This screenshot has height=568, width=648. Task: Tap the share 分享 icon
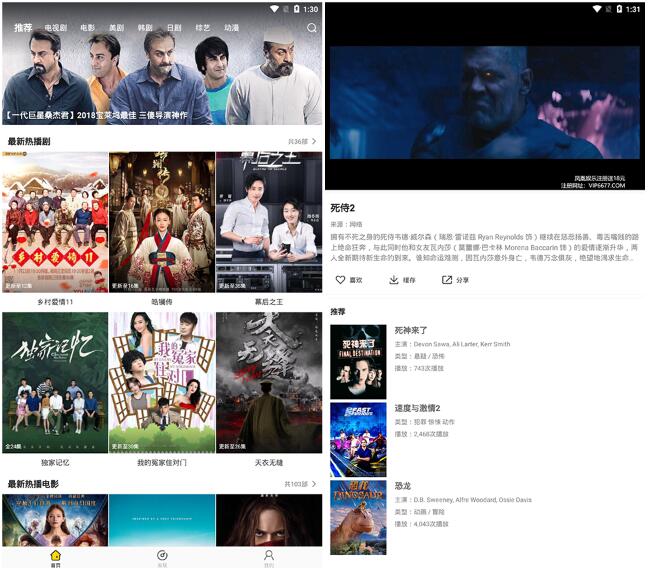pos(447,280)
